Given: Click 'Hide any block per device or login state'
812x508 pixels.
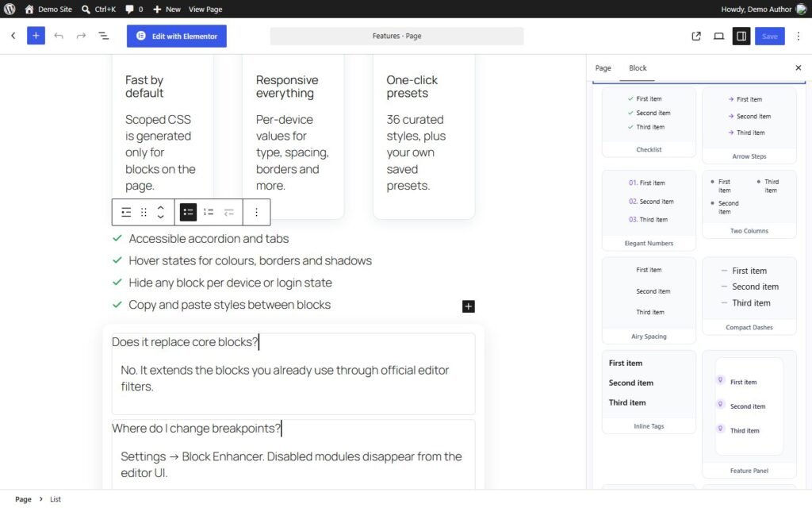Looking at the screenshot, I should tap(230, 283).
